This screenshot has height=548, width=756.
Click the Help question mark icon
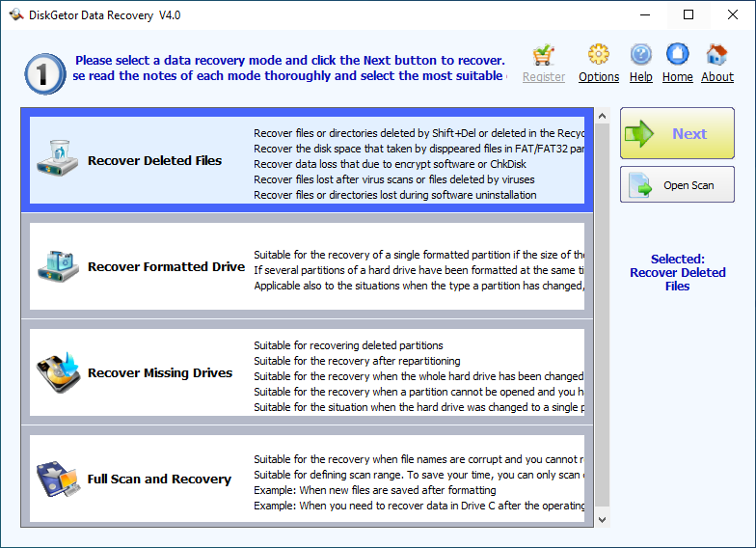tap(640, 54)
